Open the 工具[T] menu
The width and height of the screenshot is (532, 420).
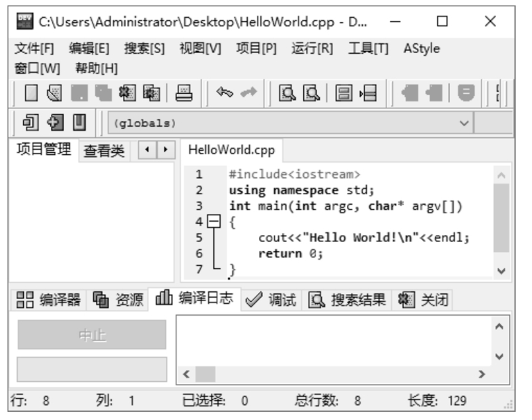(368, 48)
